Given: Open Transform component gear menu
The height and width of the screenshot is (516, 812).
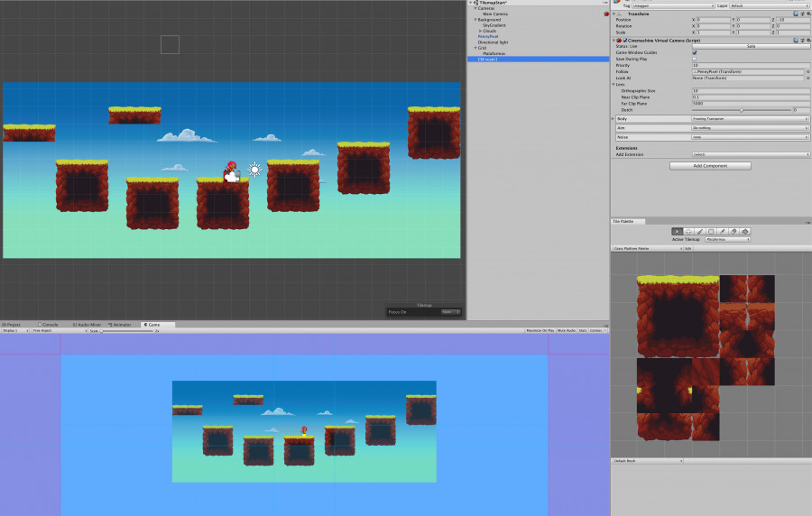Looking at the screenshot, I should point(808,14).
